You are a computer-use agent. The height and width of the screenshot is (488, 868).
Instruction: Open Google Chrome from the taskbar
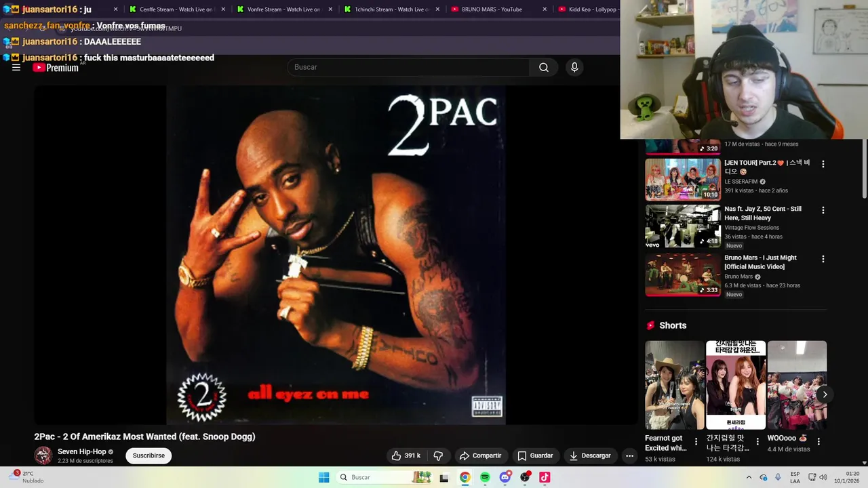coord(465,477)
